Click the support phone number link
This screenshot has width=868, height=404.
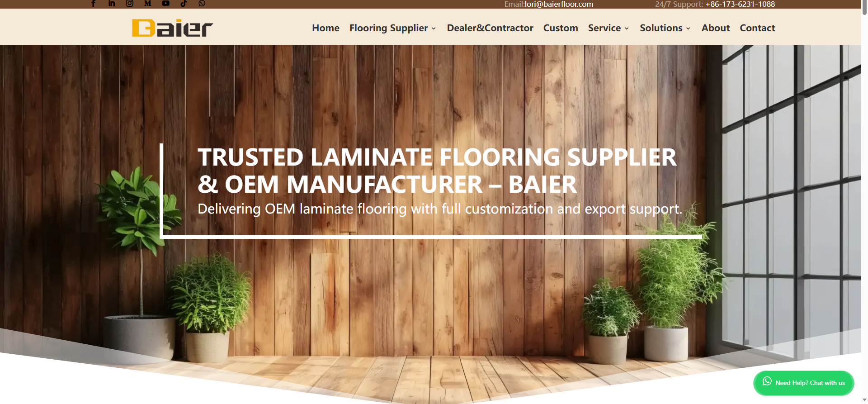coord(740,4)
